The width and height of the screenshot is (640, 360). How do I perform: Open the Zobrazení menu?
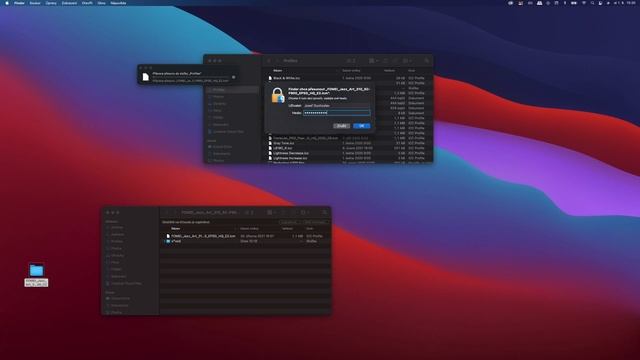click(69, 3)
